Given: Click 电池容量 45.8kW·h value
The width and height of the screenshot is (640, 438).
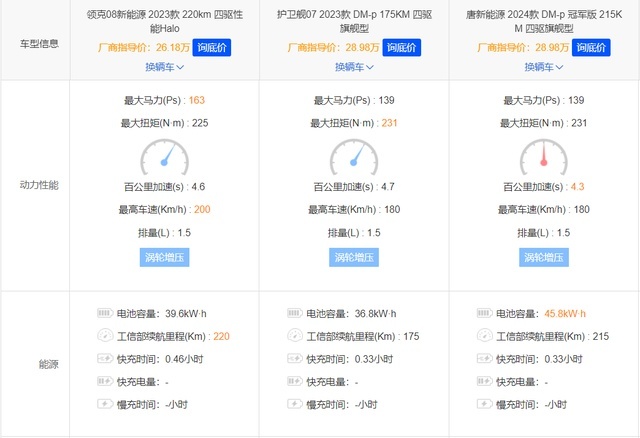Looking at the screenshot, I should click(565, 313).
